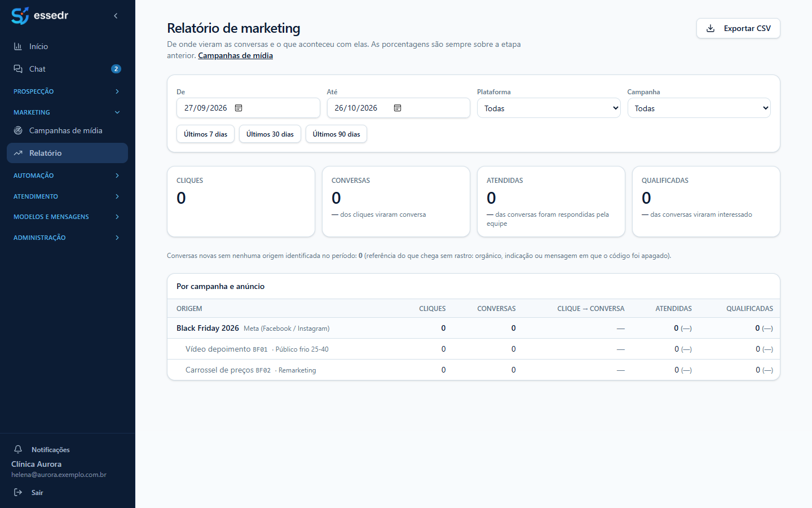Screen dimensions: 812x508
Task: Export the report with Exportar CSV
Action: (738, 28)
